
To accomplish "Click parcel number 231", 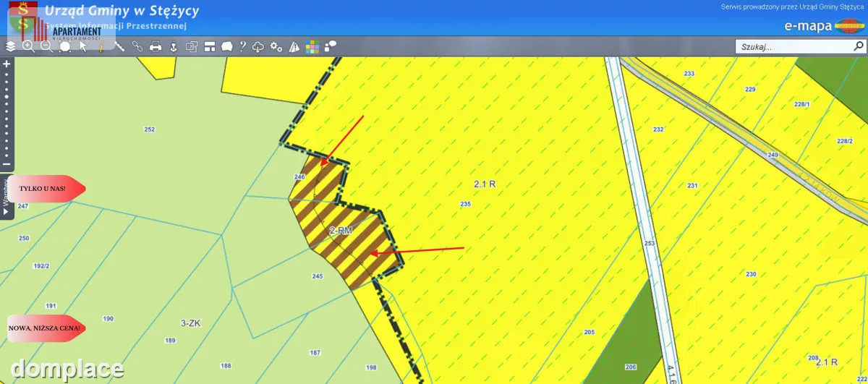I will click(692, 186).
